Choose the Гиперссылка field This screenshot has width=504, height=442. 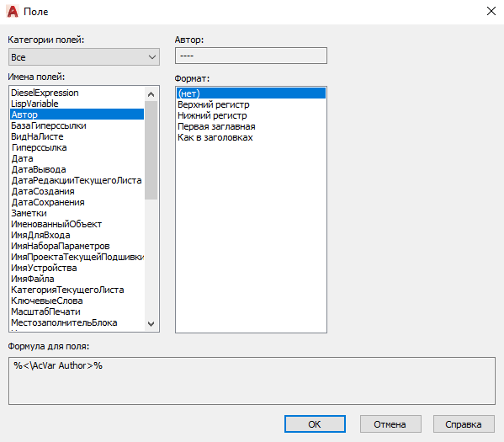(x=77, y=147)
